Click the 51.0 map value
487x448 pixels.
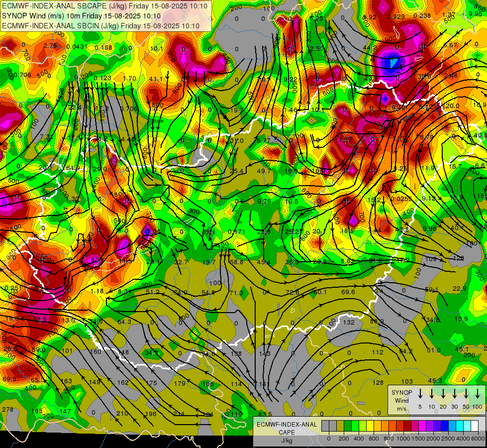pos(434,350)
